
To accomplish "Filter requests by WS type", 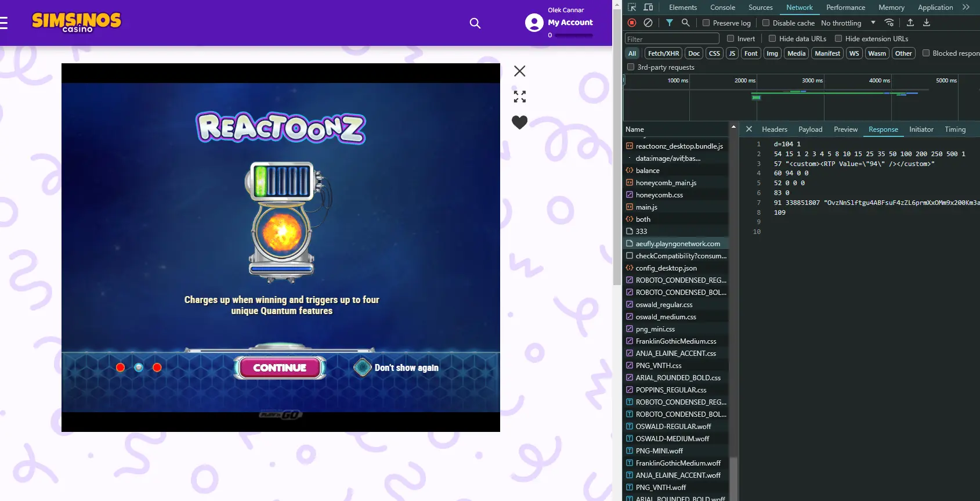I will [x=854, y=53].
